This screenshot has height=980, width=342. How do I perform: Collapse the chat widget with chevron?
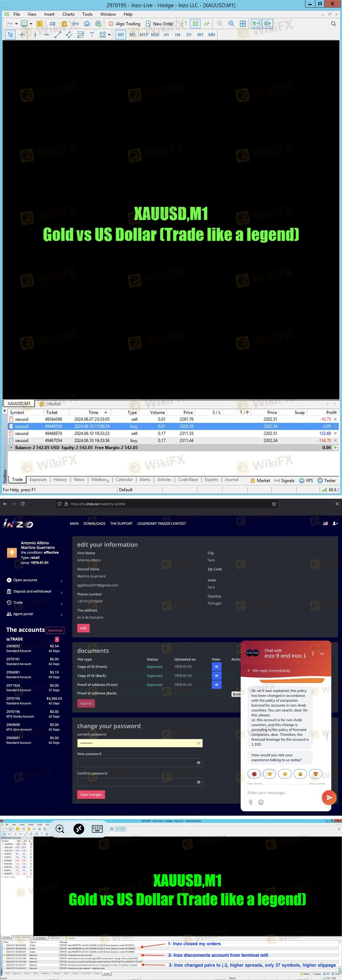[x=322, y=653]
